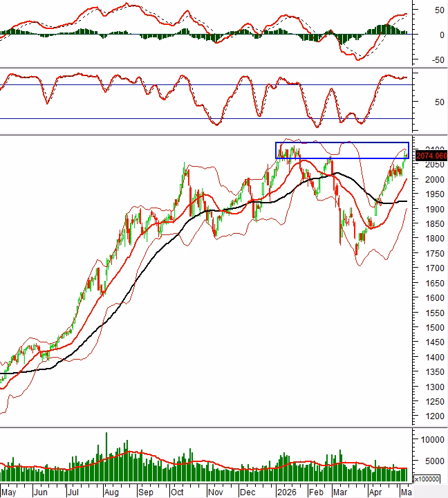Click the Nov month label on the axis
The width and height of the screenshot is (448, 498).
pyautogui.click(x=215, y=492)
